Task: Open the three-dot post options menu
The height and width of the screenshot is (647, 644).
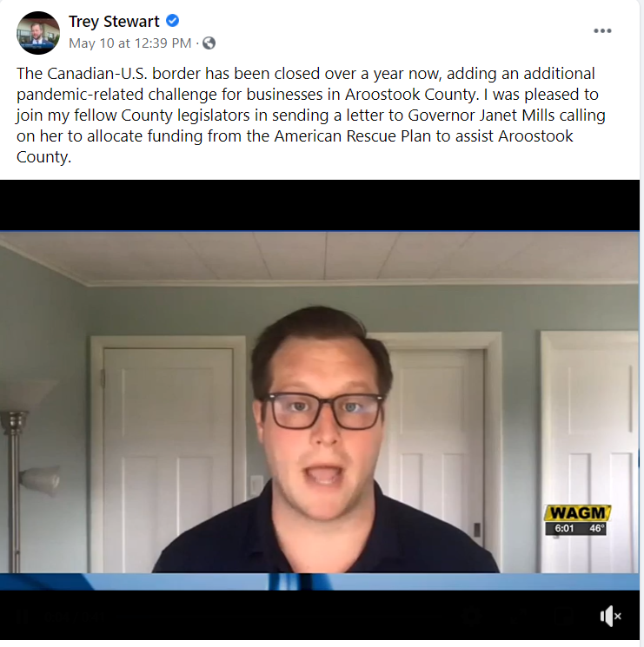Action: (x=602, y=31)
